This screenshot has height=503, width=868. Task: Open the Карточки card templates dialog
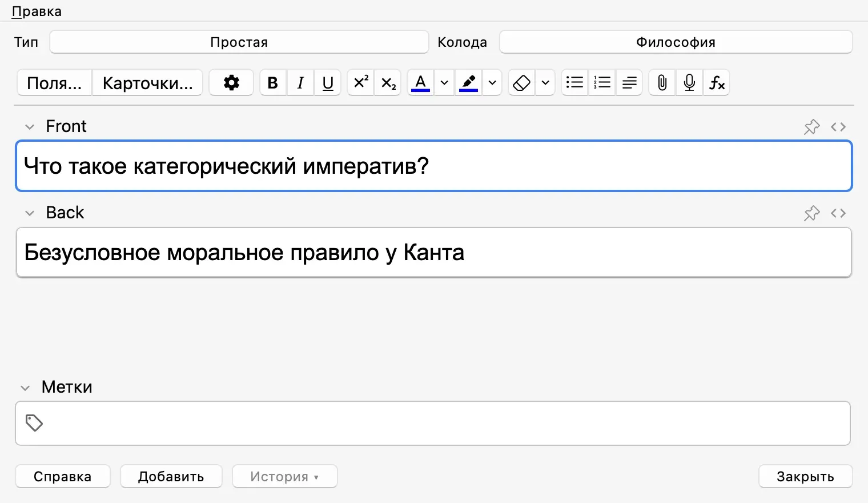[148, 83]
